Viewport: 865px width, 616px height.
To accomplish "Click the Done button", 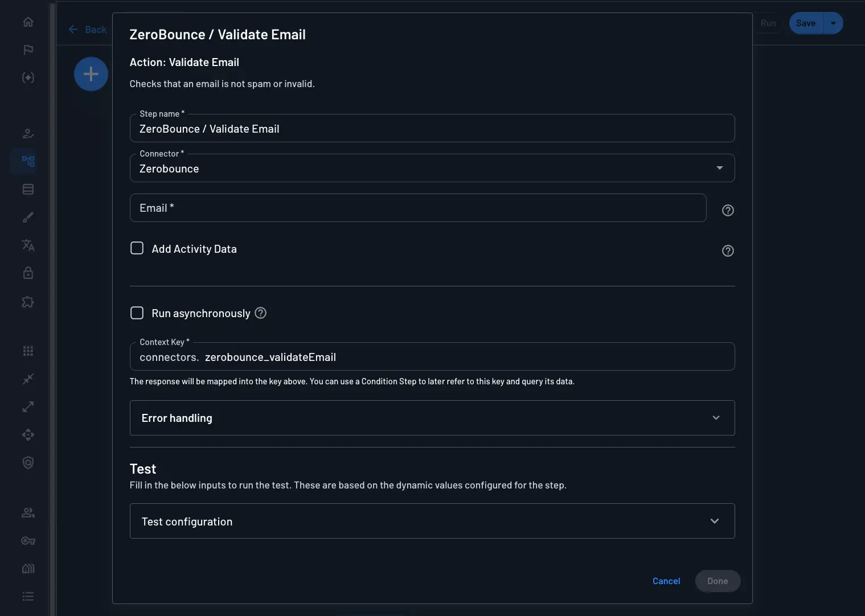I will coord(718,581).
